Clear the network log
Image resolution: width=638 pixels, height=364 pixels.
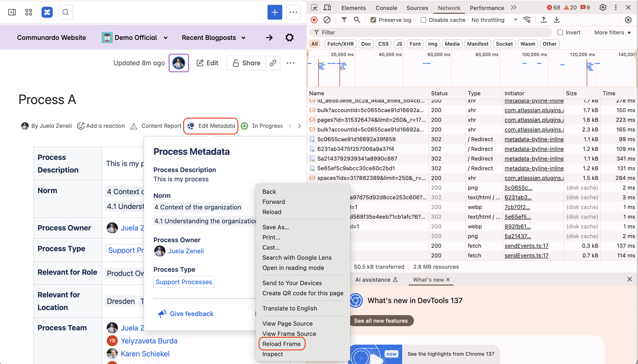[327, 20]
